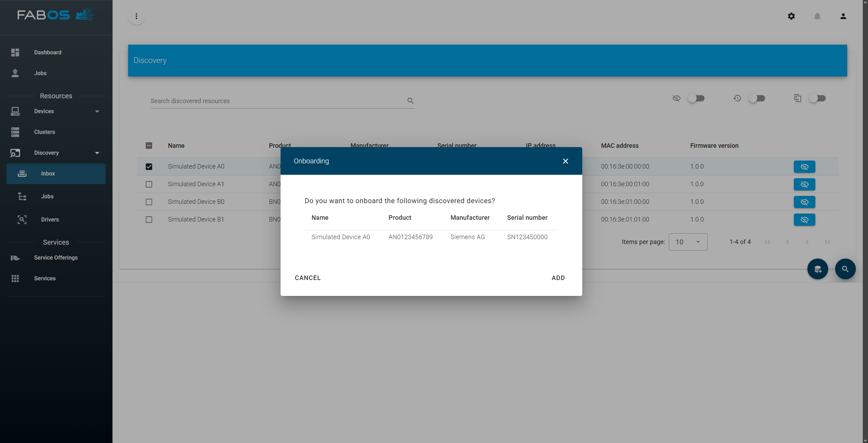Click ADD to onboard the device
The height and width of the screenshot is (443, 868).
558,278
